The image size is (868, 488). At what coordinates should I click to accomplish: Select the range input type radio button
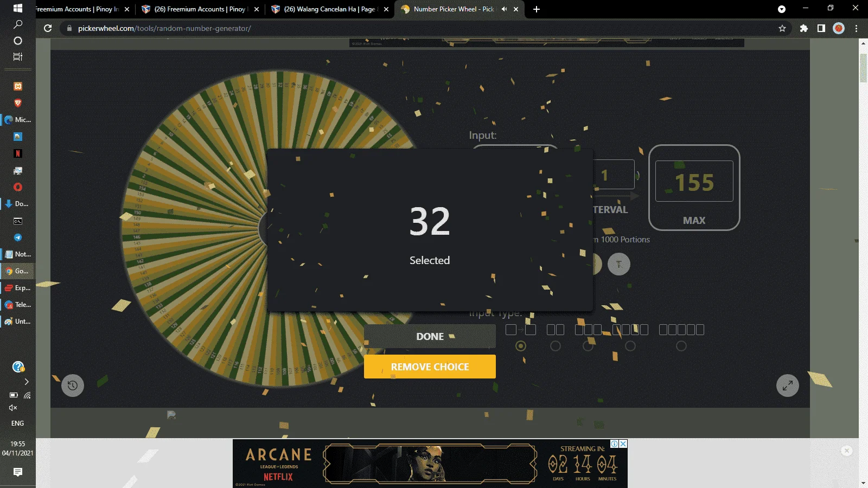coord(521,346)
